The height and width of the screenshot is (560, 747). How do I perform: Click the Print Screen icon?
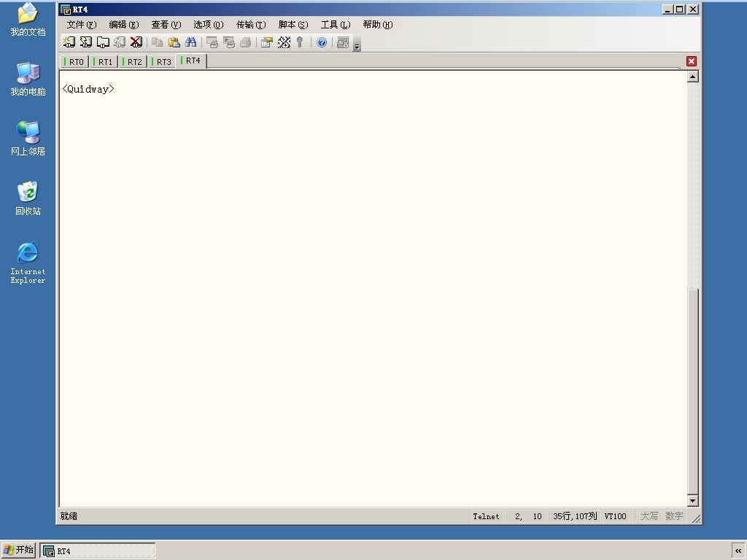coord(212,42)
